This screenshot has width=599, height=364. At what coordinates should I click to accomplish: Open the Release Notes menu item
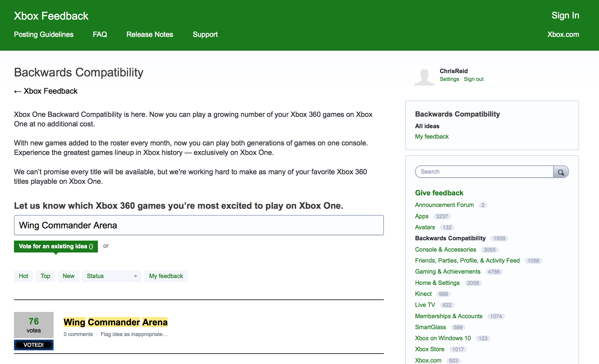149,34
